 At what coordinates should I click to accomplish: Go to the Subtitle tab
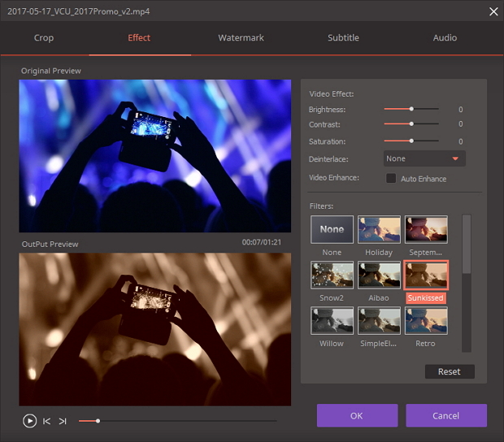pyautogui.click(x=343, y=38)
